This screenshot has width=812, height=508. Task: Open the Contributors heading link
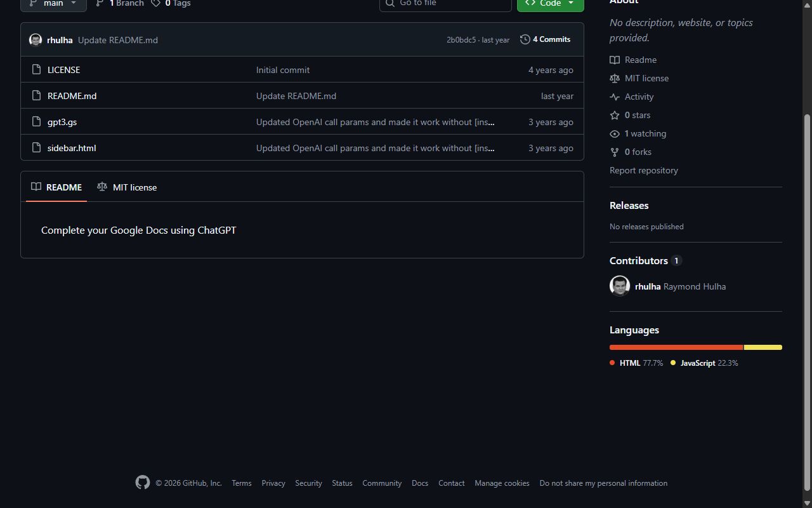(645, 261)
